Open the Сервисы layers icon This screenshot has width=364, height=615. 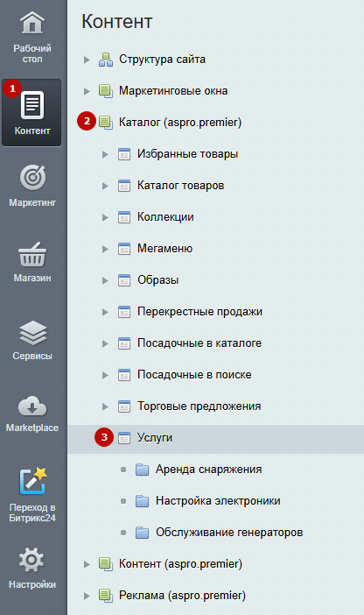[33, 333]
